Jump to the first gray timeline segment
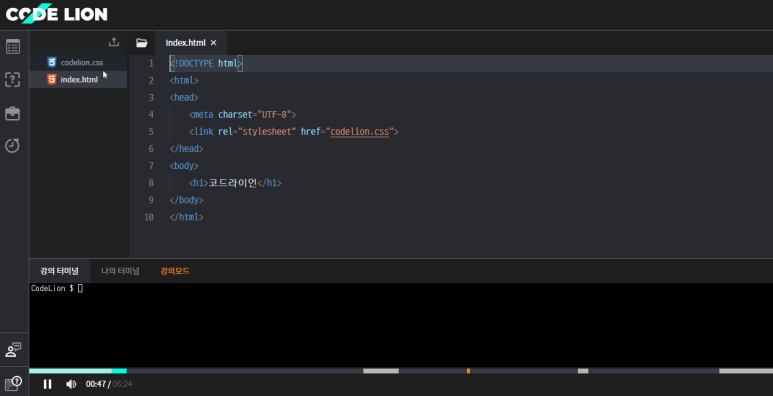This screenshot has width=773, height=396. pyautogui.click(x=381, y=371)
